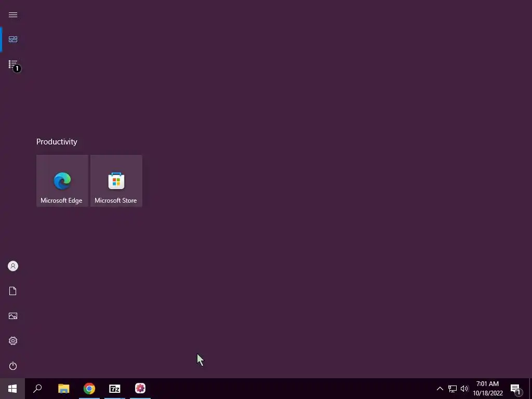
Task: Open the red gear app in taskbar
Action: [x=140, y=389]
